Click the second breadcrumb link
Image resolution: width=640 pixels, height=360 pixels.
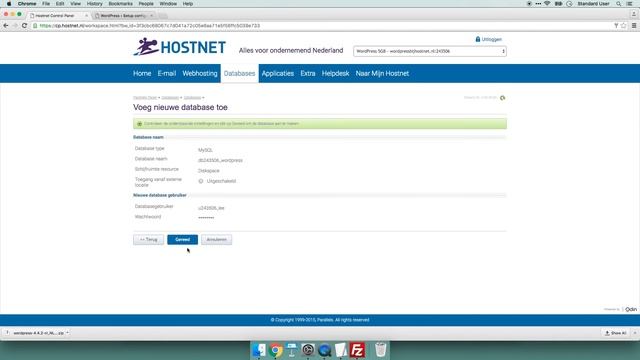click(170, 98)
